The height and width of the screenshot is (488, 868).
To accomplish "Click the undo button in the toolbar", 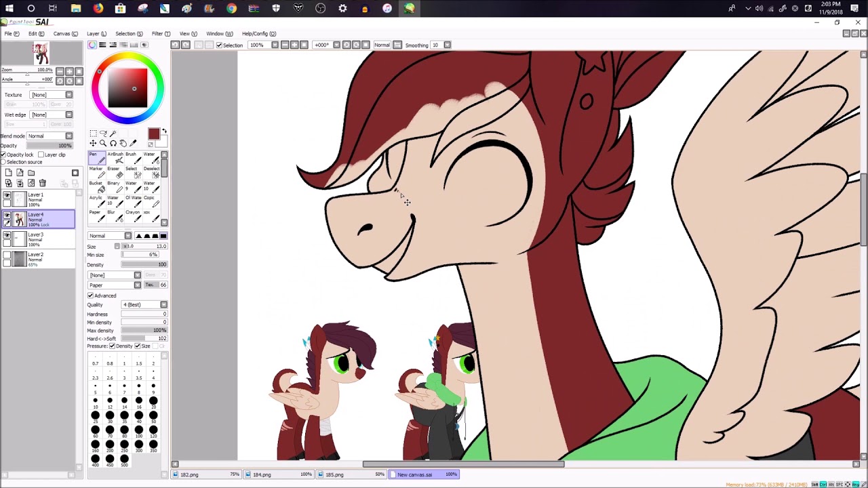I will pos(175,45).
